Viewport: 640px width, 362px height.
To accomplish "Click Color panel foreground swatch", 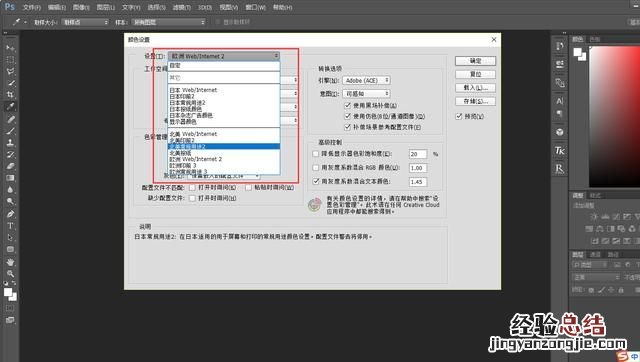I will pyautogui.click(x=578, y=52).
